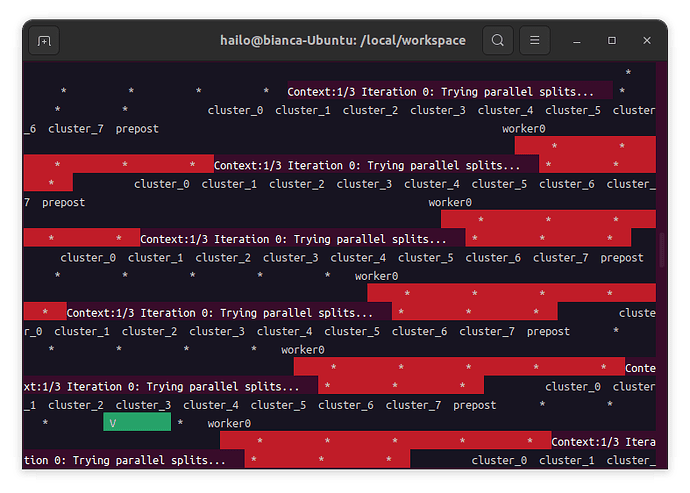Close the terminal window
Viewport: 690px width, 493px height.
coord(645,41)
